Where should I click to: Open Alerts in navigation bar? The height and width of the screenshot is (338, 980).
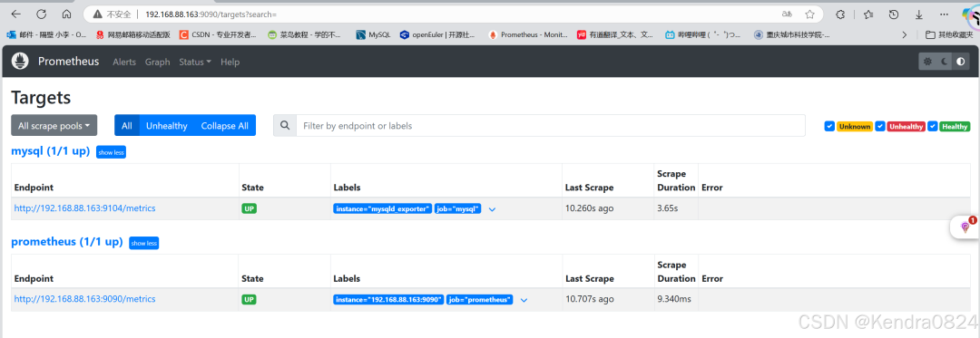123,62
